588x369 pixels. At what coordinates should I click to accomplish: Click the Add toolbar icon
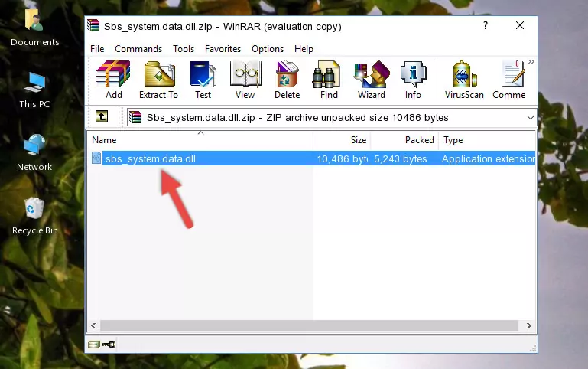click(113, 80)
